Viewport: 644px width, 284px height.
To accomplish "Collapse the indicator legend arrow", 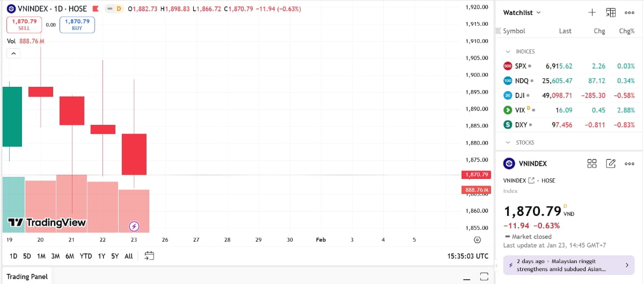I will click(13, 53).
